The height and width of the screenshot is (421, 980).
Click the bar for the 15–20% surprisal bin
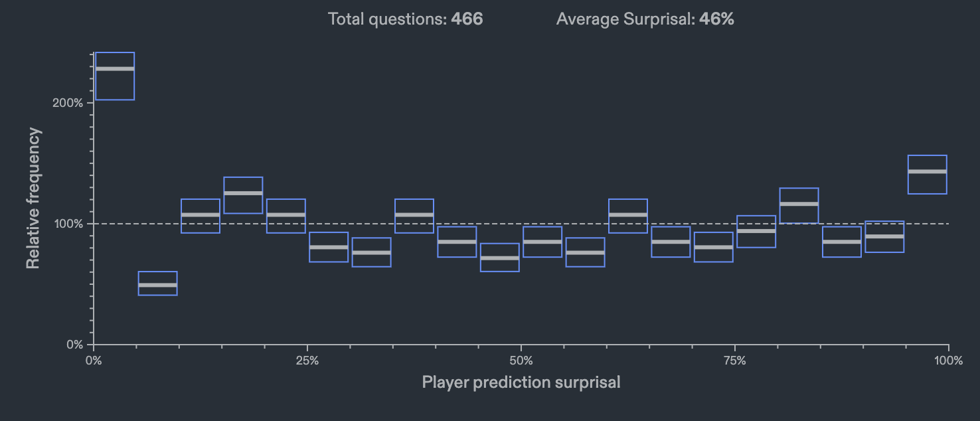pyautogui.click(x=243, y=195)
